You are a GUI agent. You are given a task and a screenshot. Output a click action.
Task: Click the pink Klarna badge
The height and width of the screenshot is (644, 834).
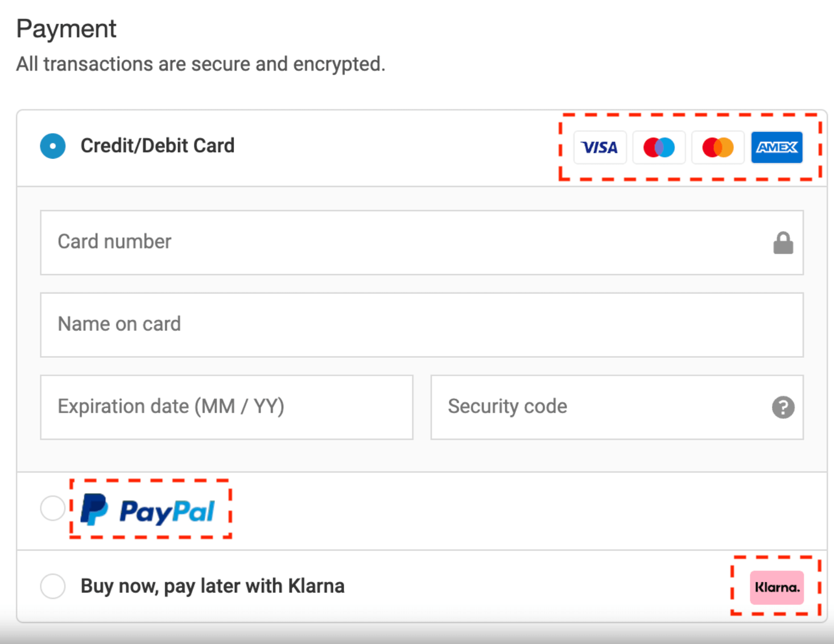coord(777,587)
